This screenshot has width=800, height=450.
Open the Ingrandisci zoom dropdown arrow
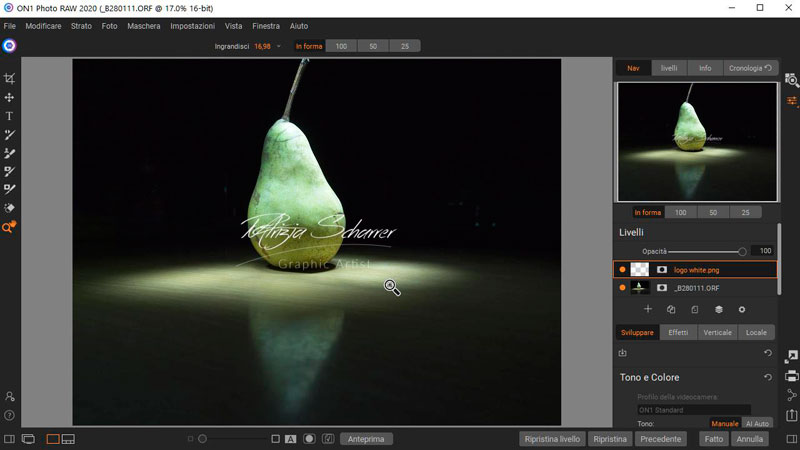pyautogui.click(x=279, y=46)
